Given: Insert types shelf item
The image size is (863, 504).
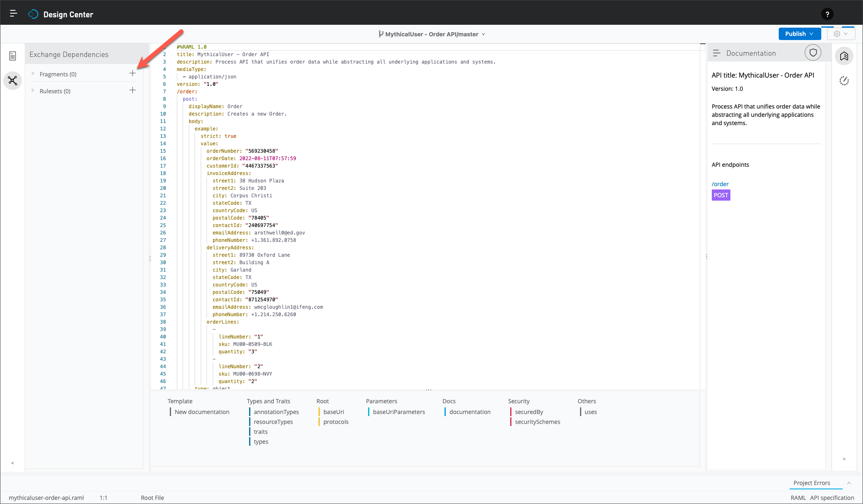Looking at the screenshot, I should pyautogui.click(x=261, y=442).
